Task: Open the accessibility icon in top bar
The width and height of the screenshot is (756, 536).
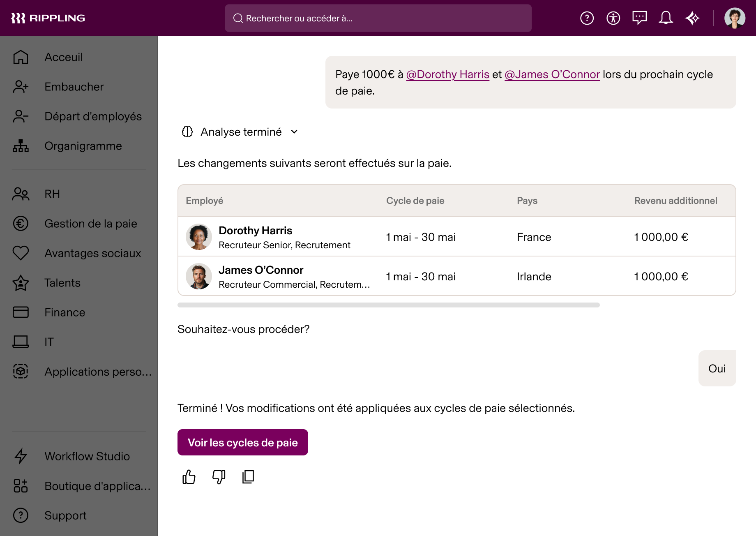Action: pos(613,18)
